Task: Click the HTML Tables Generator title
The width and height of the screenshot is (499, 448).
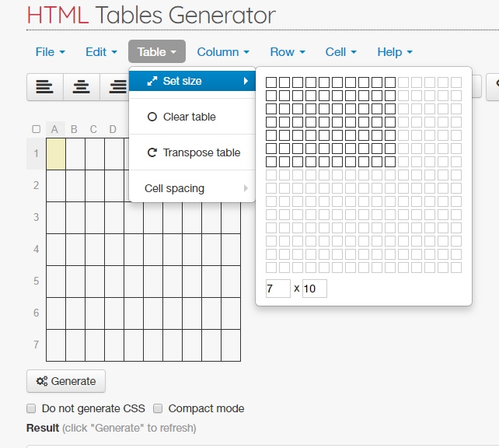Action: pos(151,15)
